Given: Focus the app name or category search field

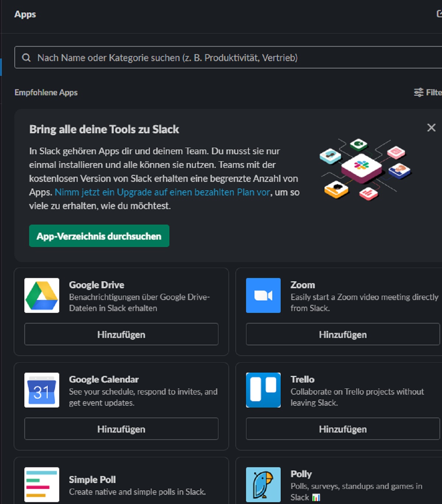Looking at the screenshot, I should [228, 57].
